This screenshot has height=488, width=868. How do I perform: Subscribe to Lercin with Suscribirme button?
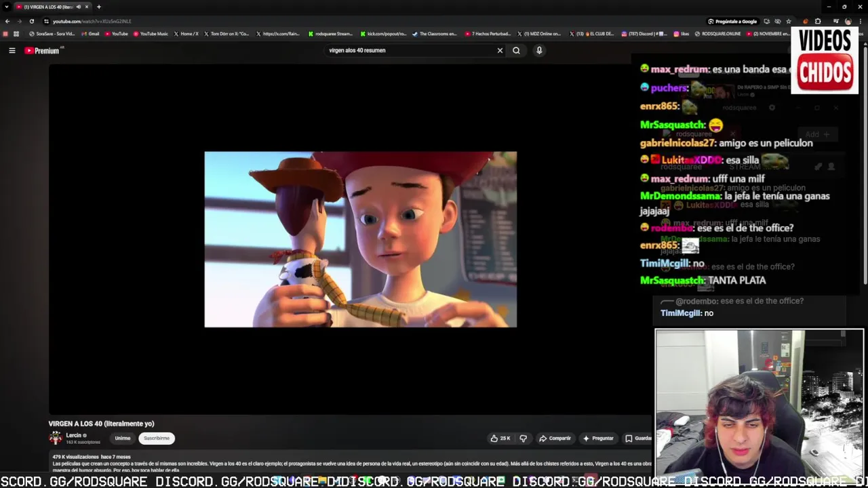click(x=157, y=439)
